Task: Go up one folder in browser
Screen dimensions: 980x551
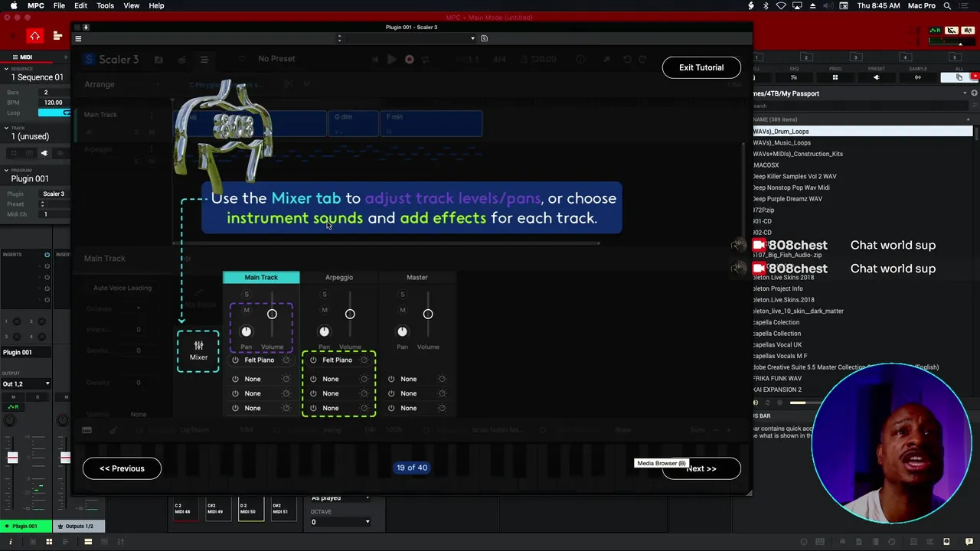Action: click(974, 93)
